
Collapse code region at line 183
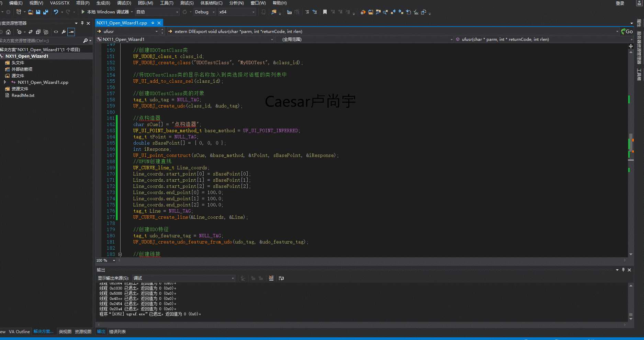120,254
